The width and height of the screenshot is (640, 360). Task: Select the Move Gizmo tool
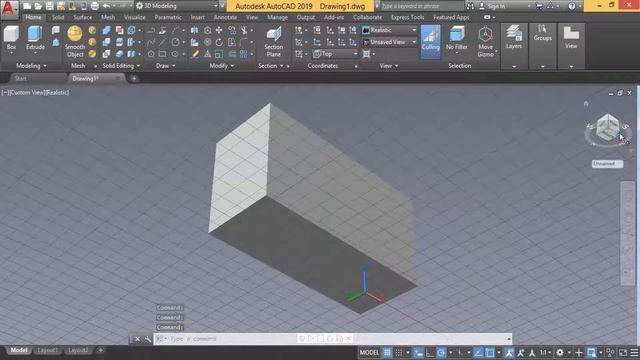coord(485,41)
